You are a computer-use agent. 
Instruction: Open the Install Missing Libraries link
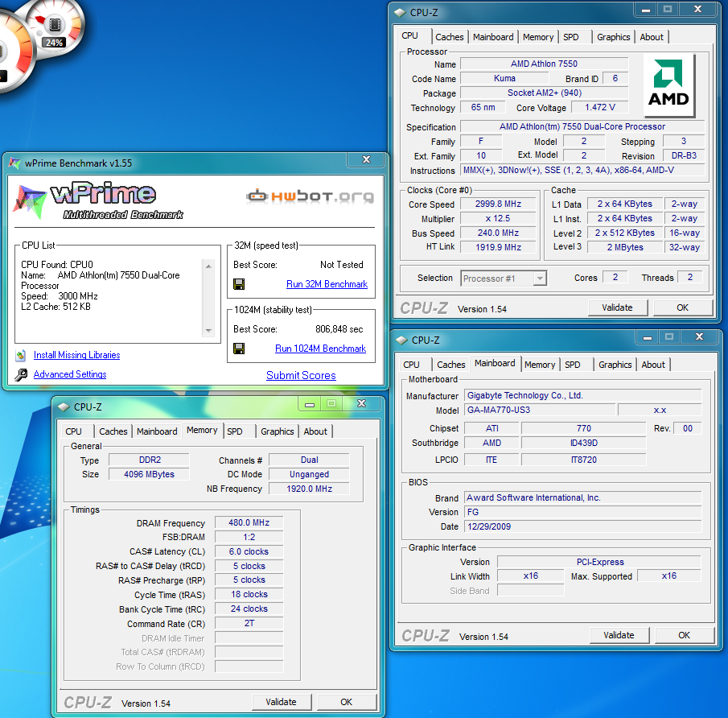click(76, 355)
